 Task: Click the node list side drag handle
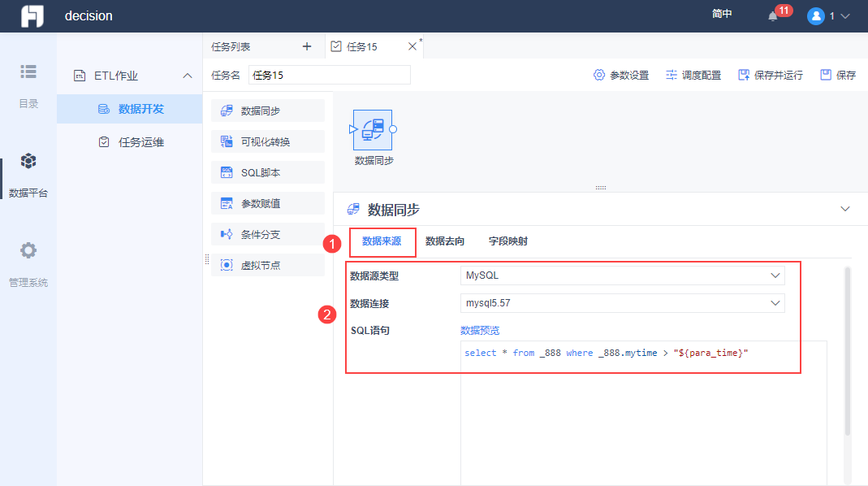click(x=207, y=259)
